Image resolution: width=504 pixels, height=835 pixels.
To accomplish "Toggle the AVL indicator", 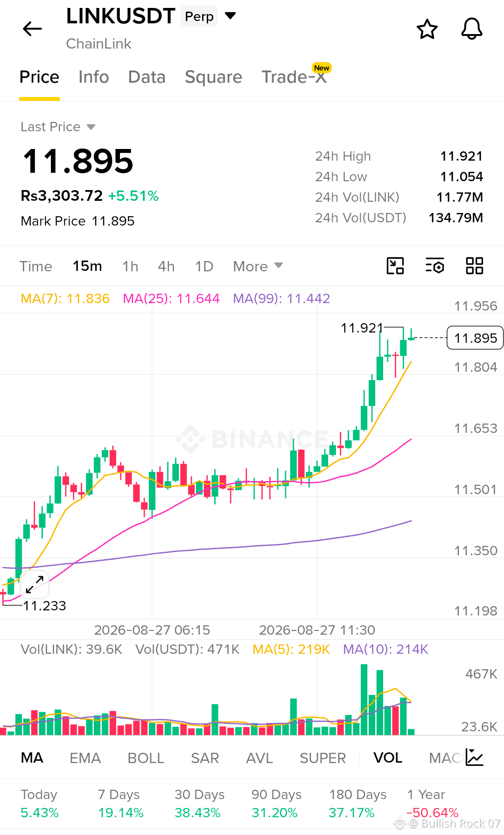I will [259, 757].
